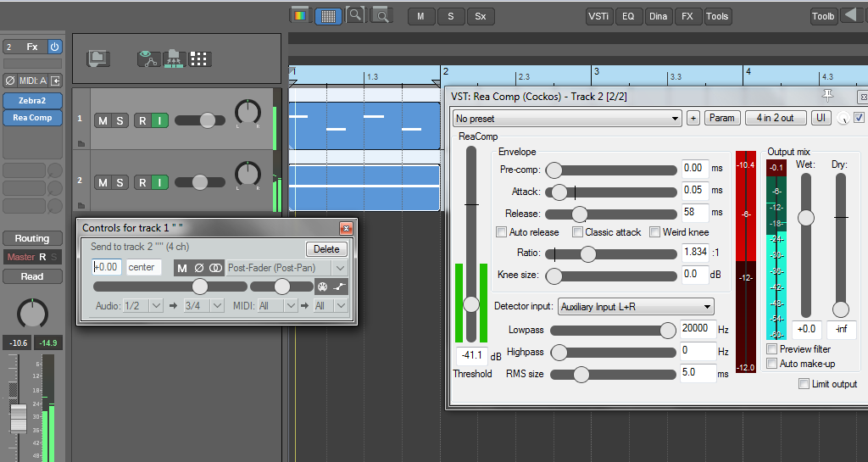
Task: Click the folder icon on track 2
Action: [x=81, y=206]
